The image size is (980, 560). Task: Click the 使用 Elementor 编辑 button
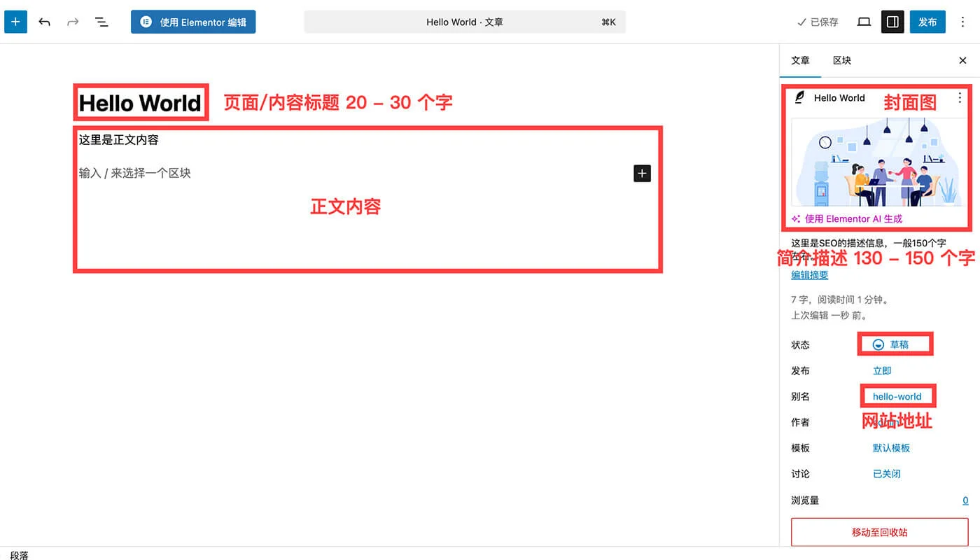coord(193,22)
